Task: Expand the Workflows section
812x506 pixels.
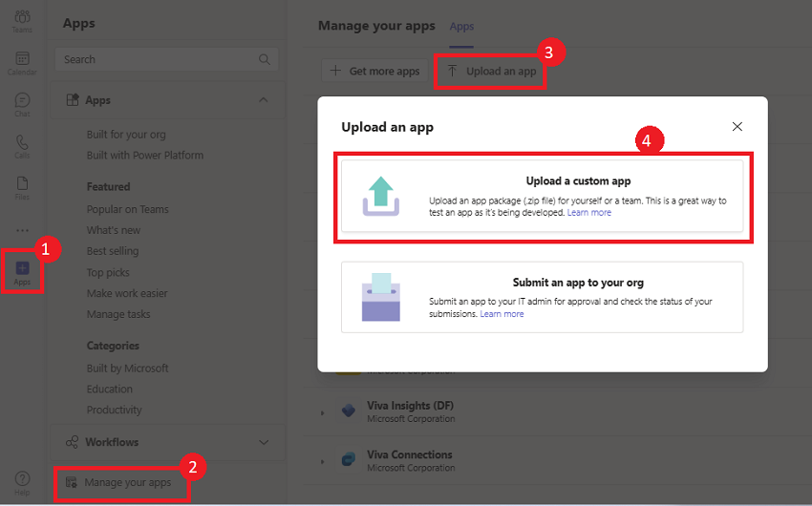Action: tap(264, 442)
